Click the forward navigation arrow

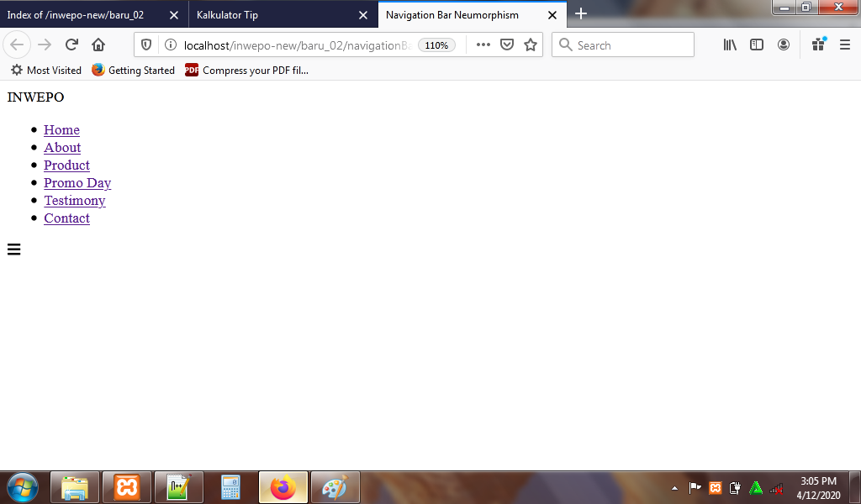(x=45, y=45)
